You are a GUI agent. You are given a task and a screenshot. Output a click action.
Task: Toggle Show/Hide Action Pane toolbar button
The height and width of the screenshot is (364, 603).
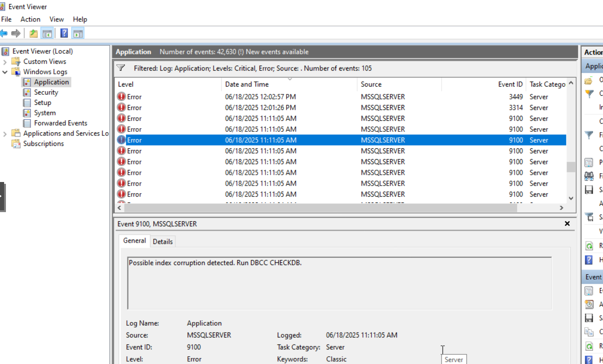point(78,33)
